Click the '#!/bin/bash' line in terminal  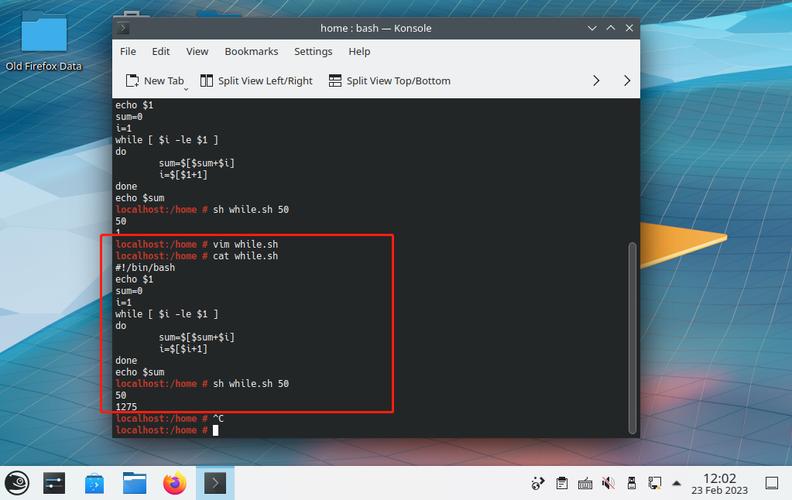tap(145, 268)
